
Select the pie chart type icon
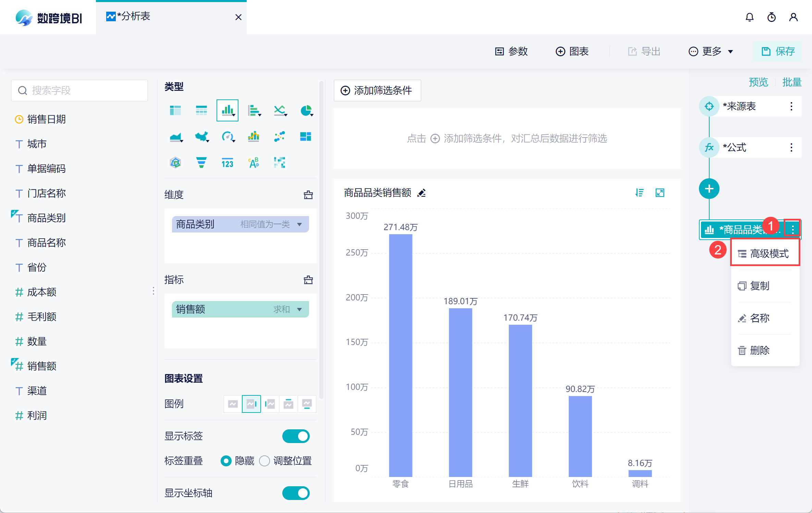coord(306,111)
